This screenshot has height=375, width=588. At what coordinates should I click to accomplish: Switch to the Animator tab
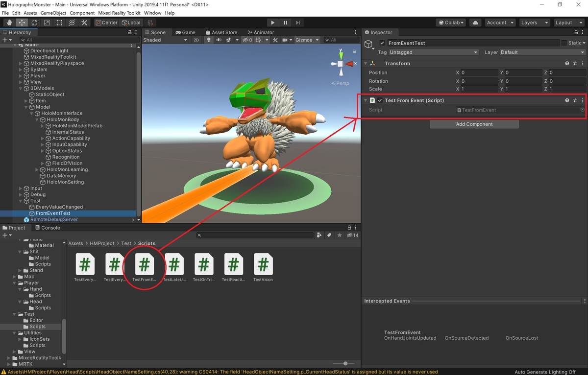pos(260,32)
